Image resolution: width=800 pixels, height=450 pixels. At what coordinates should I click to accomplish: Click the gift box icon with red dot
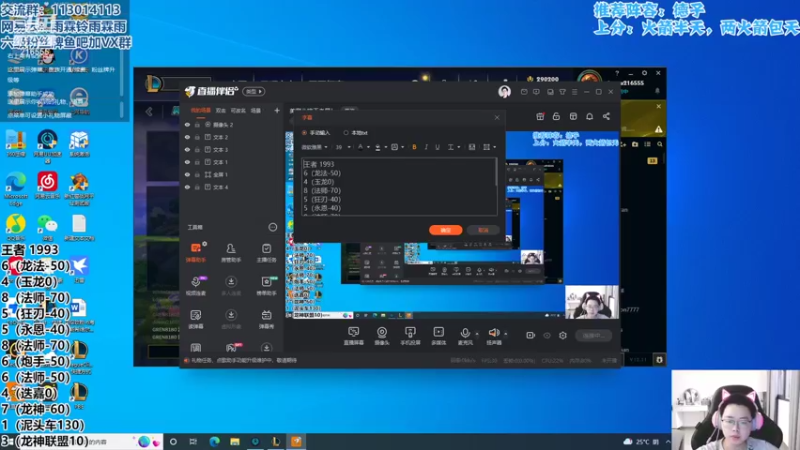pyautogui.click(x=540, y=116)
